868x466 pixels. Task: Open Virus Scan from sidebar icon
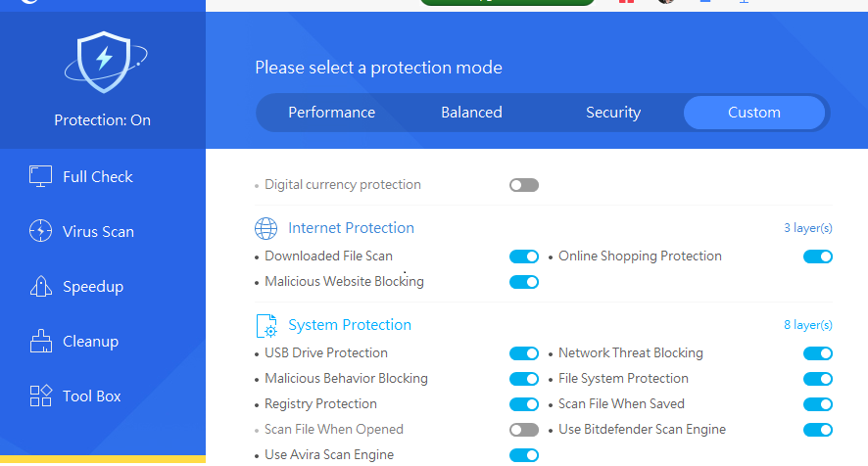41,232
